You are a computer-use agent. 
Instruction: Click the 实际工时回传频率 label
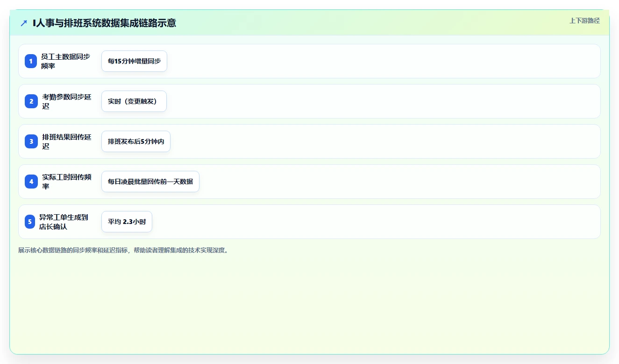pyautogui.click(x=67, y=182)
